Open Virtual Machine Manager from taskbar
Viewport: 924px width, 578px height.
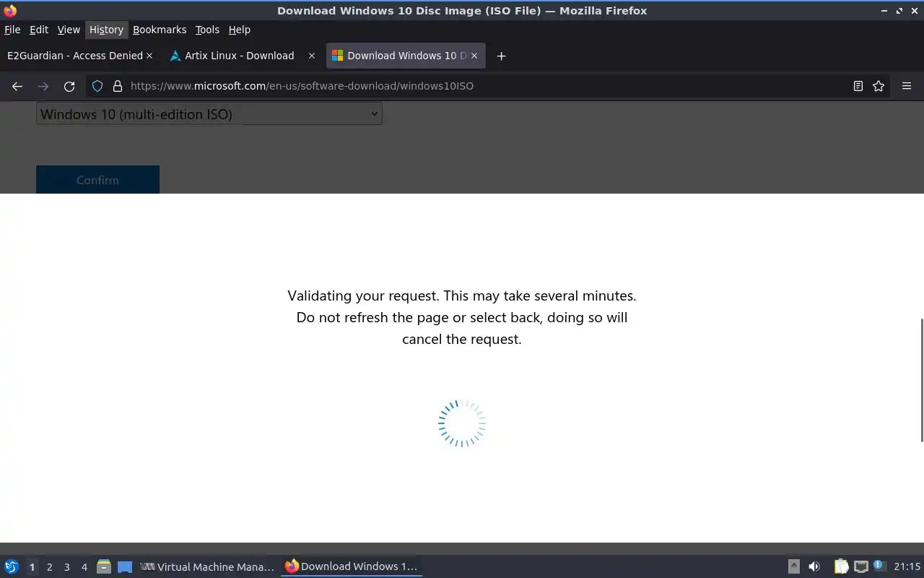pos(207,566)
